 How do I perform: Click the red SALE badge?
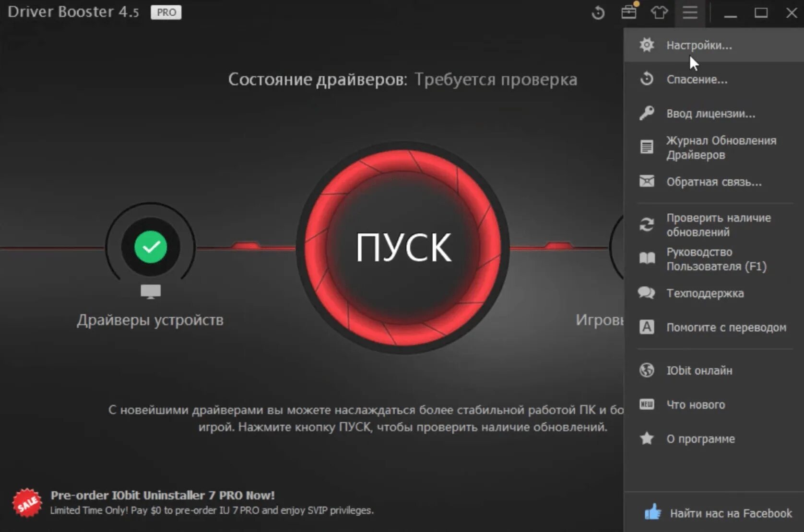[x=27, y=502]
